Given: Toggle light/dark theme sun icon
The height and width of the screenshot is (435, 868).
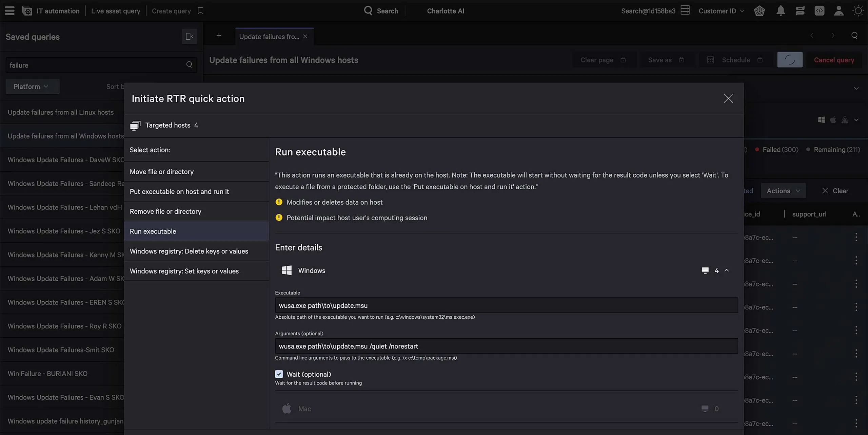Looking at the screenshot, I should pyautogui.click(x=858, y=11).
